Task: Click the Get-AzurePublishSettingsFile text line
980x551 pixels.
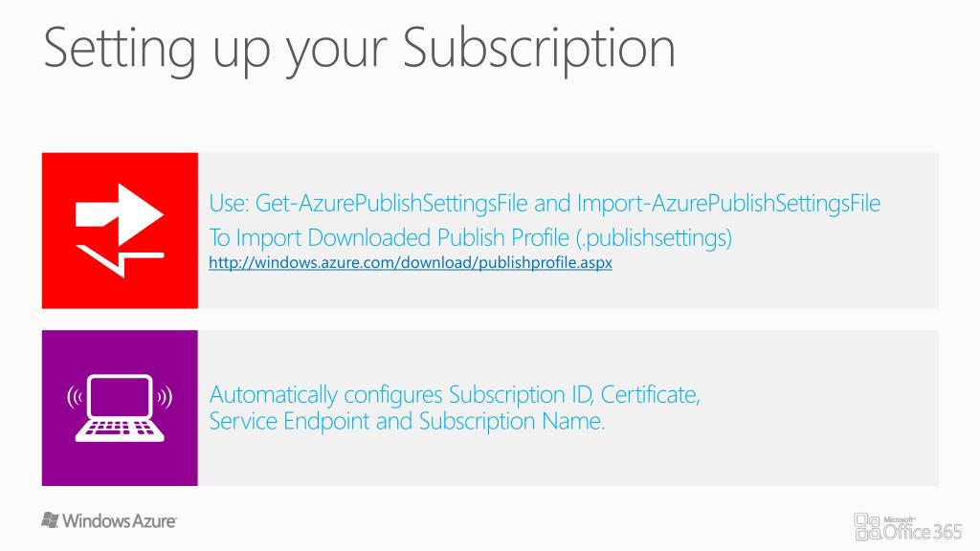Action: [545, 204]
